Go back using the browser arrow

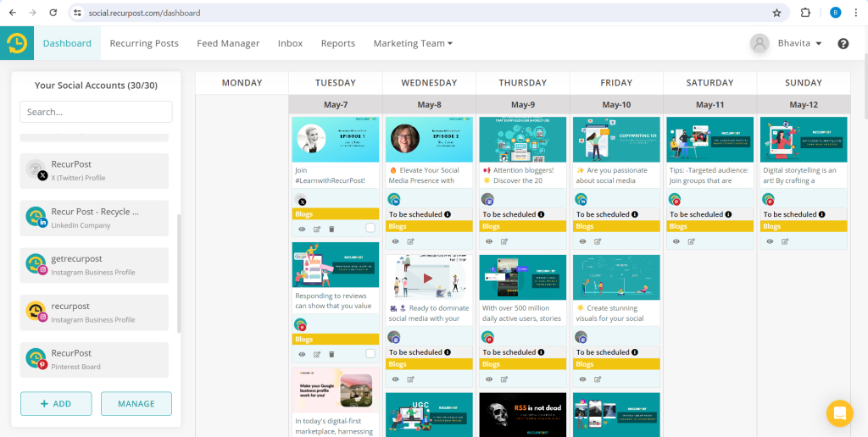(13, 13)
